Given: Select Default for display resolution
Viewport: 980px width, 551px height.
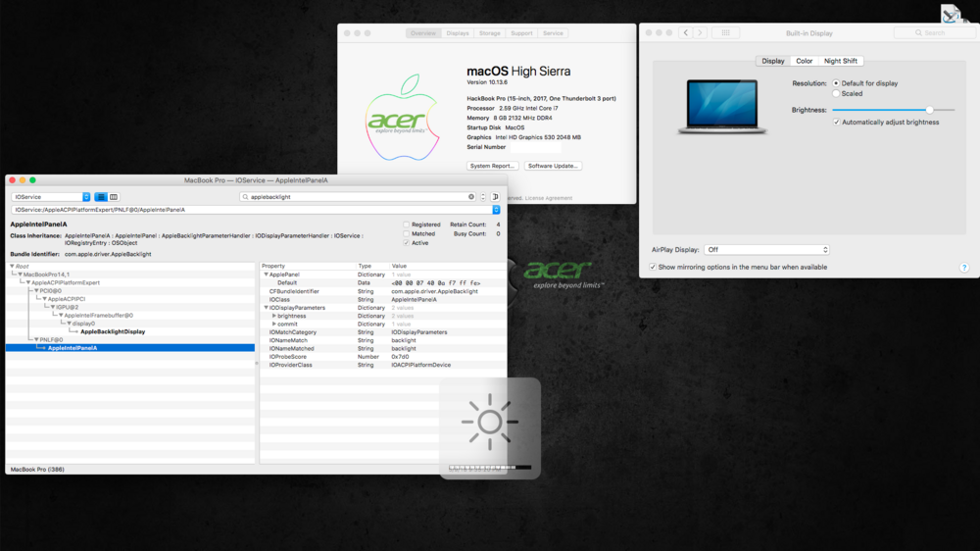Looking at the screenshot, I should pos(836,83).
